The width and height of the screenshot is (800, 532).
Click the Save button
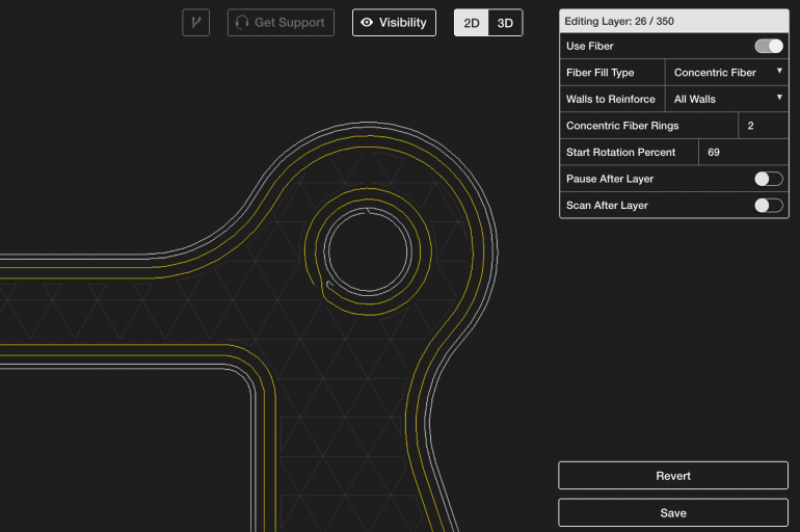click(x=673, y=513)
